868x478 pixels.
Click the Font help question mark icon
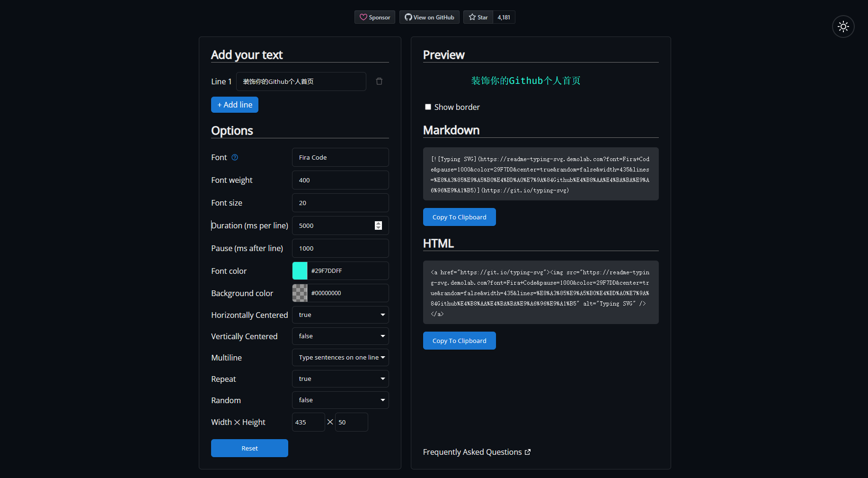235,157
